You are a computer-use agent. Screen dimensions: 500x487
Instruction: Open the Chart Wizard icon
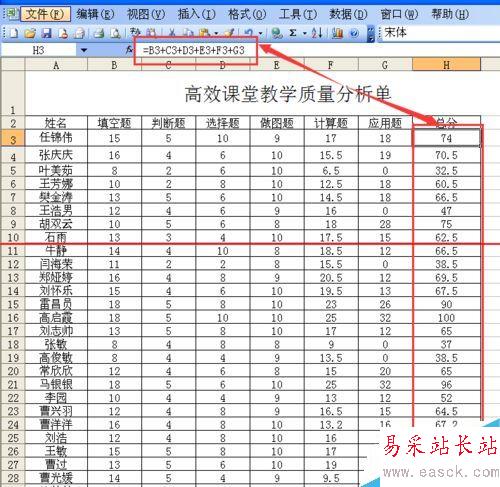pos(338,33)
